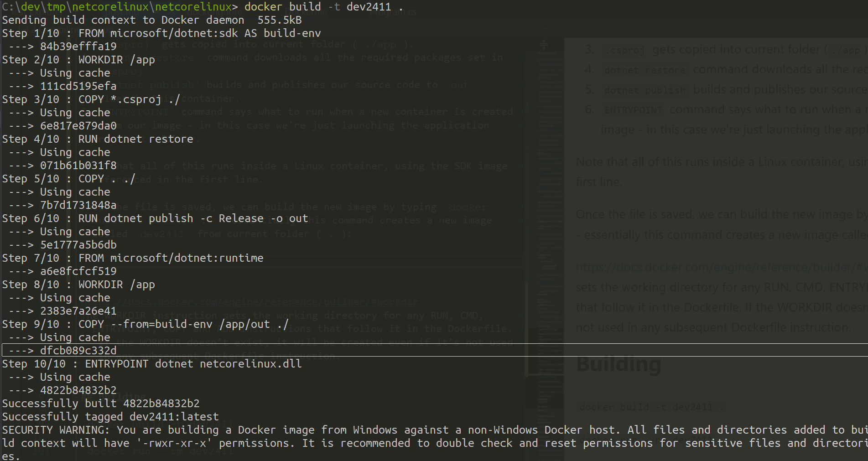Click the plus icon above the background editor minimap
The width and height of the screenshot is (868, 461).
click(x=544, y=45)
